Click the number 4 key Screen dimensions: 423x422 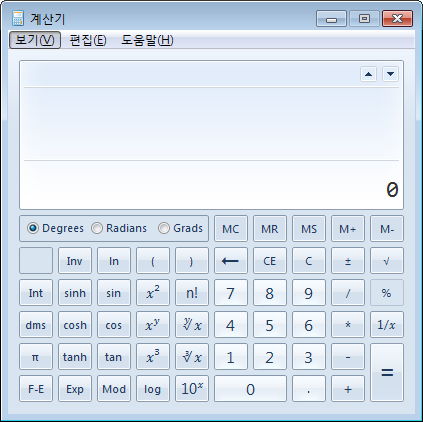[x=231, y=325]
